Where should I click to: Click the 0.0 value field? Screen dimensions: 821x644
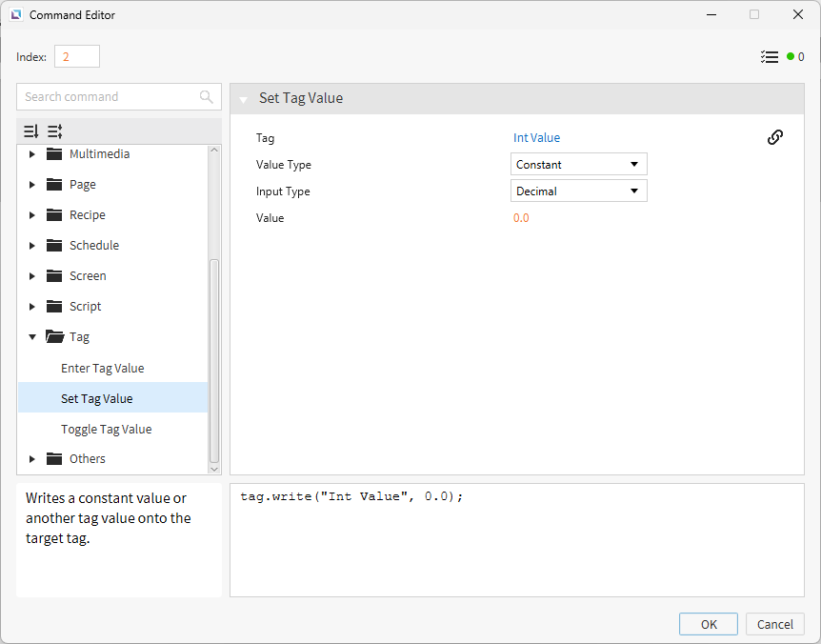[x=521, y=218]
